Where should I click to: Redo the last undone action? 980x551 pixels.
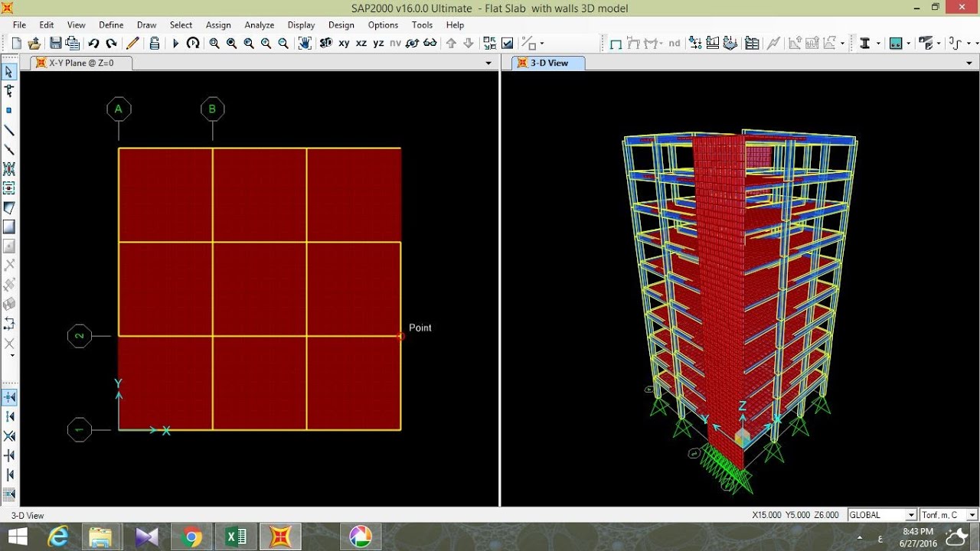(111, 44)
